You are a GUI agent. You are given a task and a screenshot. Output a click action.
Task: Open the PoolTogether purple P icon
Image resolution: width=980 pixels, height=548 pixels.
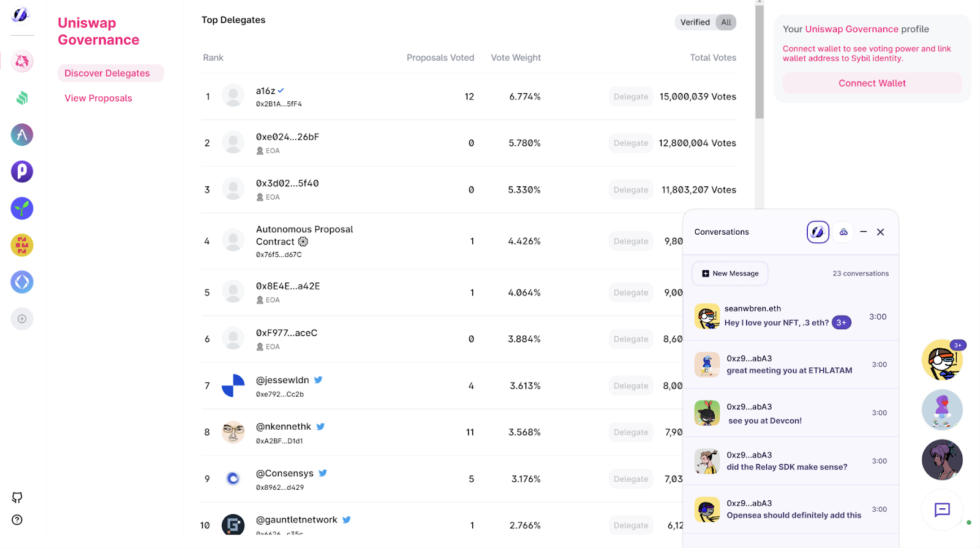click(x=22, y=172)
